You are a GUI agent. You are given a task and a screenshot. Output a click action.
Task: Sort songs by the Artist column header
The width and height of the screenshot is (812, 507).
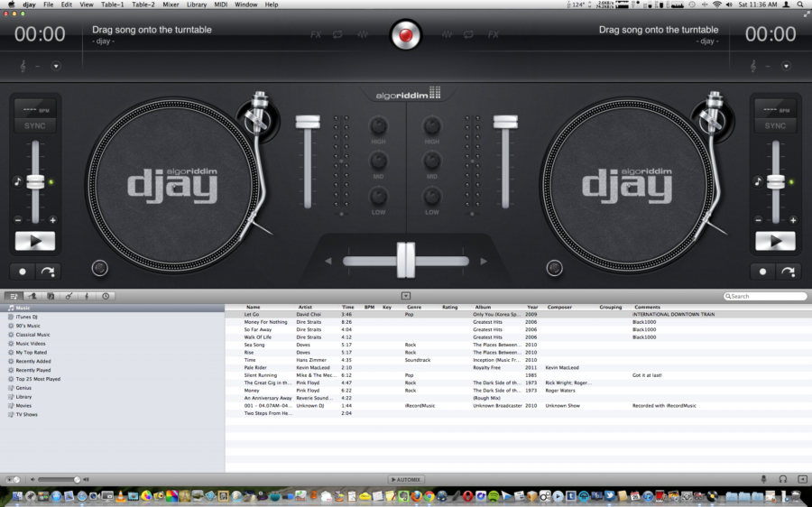305,307
